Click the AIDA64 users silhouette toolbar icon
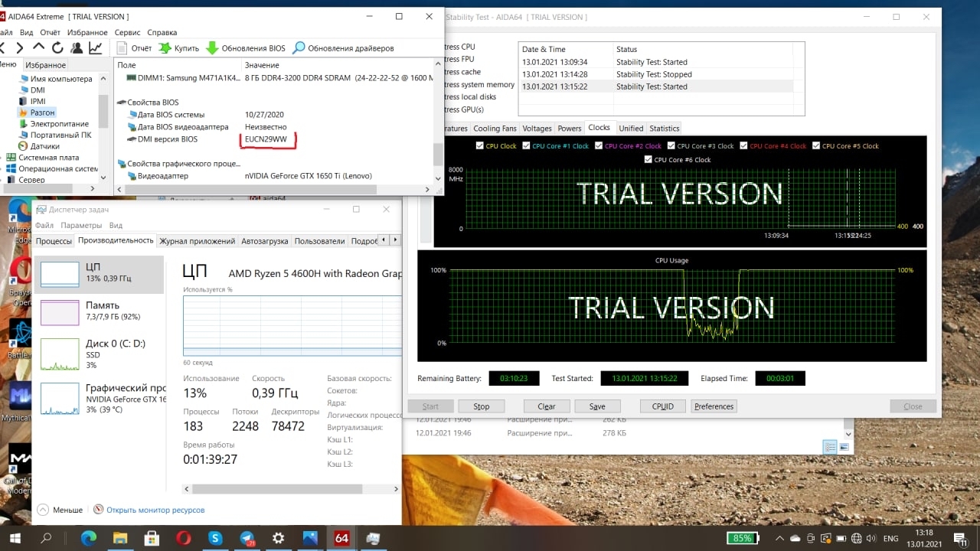Screen dimensions: 980x551 (x=77, y=47)
